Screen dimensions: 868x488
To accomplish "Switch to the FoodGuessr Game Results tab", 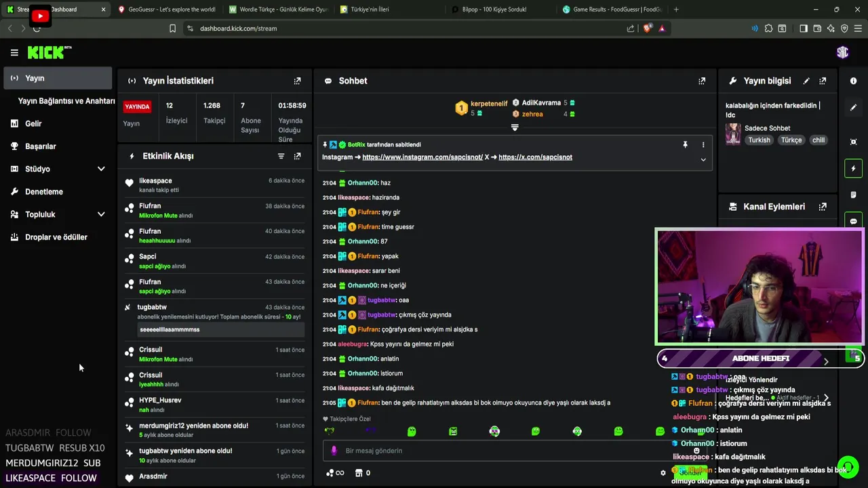I will (x=612, y=9).
